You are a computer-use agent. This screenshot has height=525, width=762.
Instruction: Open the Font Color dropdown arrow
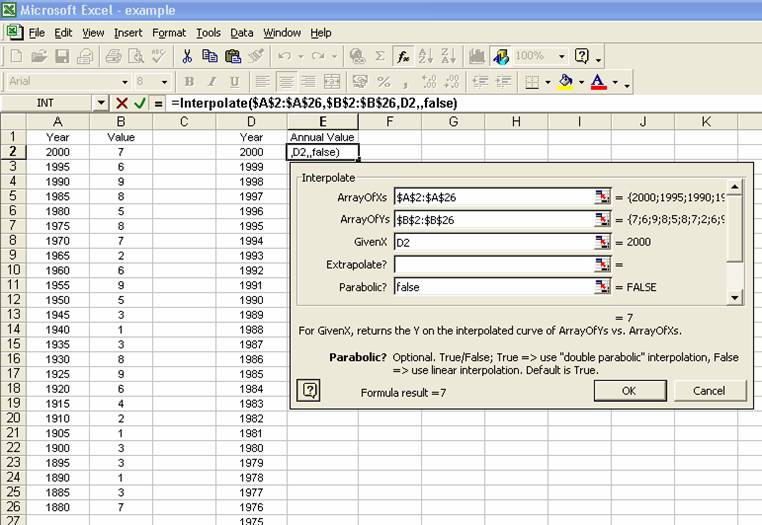pyautogui.click(x=615, y=82)
